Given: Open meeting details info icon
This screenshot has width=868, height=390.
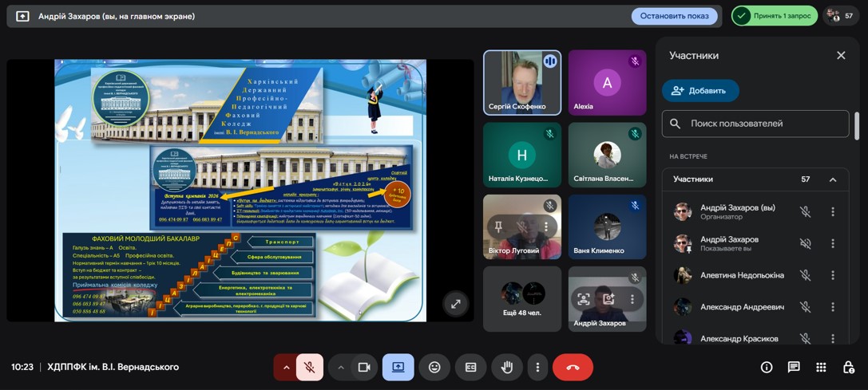Looking at the screenshot, I should tap(767, 367).
